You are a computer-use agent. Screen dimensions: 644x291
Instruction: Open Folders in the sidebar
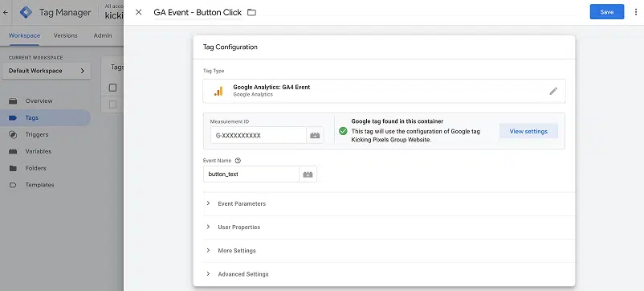(x=46, y=168)
